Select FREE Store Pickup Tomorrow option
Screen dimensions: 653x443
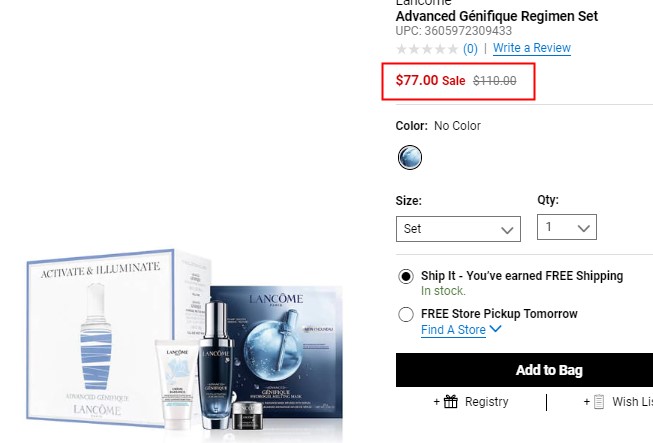(406, 314)
